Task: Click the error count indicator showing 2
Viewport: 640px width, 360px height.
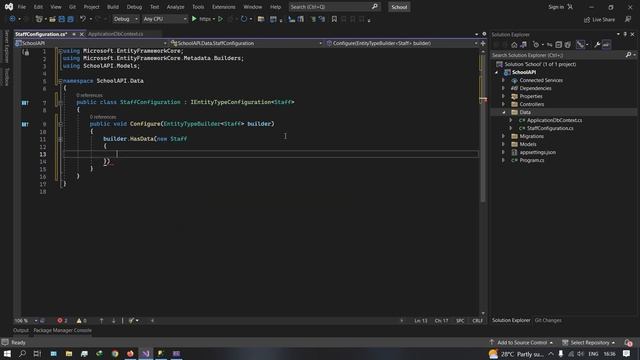Action: (x=62, y=321)
